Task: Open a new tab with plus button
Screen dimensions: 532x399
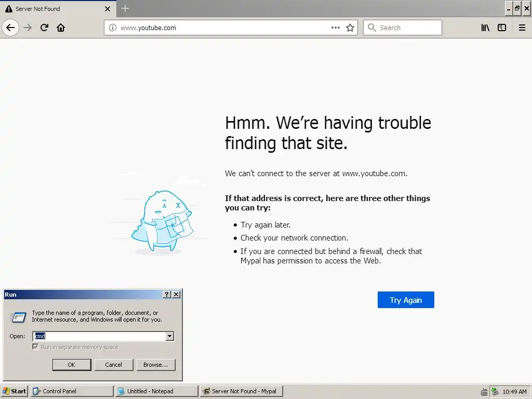Action: click(125, 8)
